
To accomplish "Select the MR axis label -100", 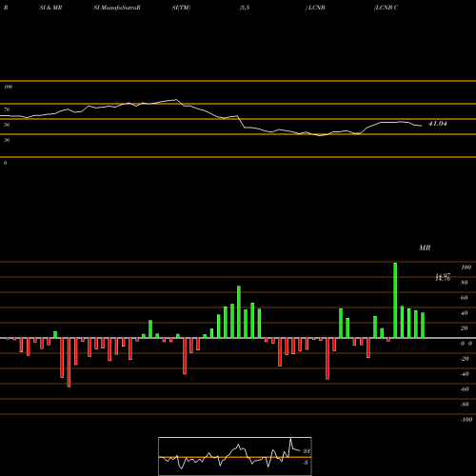I will click(x=466, y=420).
